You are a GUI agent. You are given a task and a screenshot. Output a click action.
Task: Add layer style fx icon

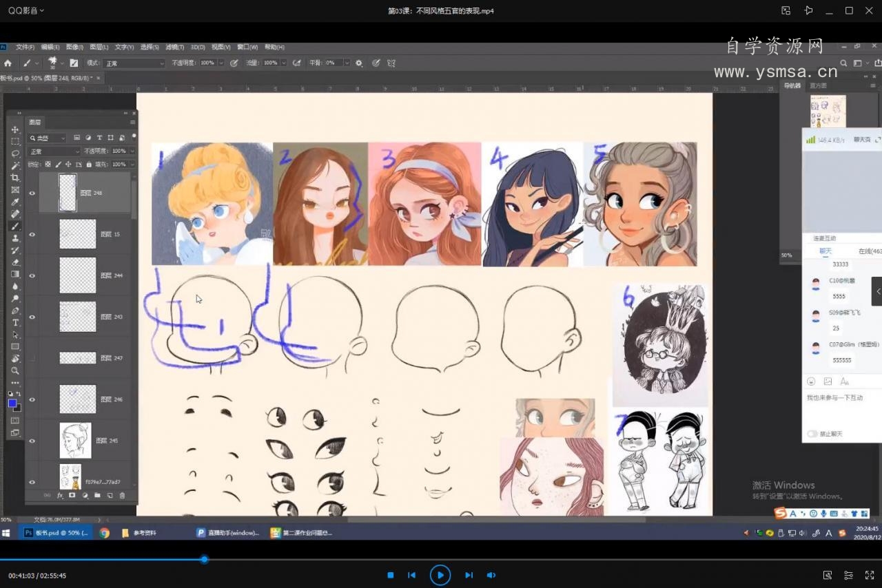click(60, 495)
